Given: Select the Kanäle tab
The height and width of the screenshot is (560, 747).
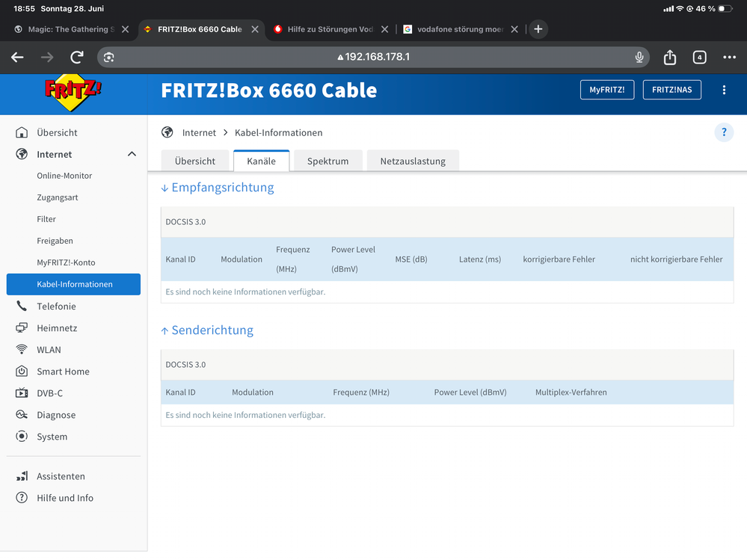Looking at the screenshot, I should (x=261, y=161).
